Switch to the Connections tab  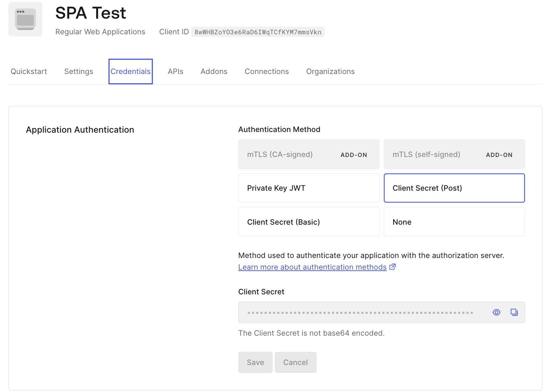pyautogui.click(x=267, y=71)
